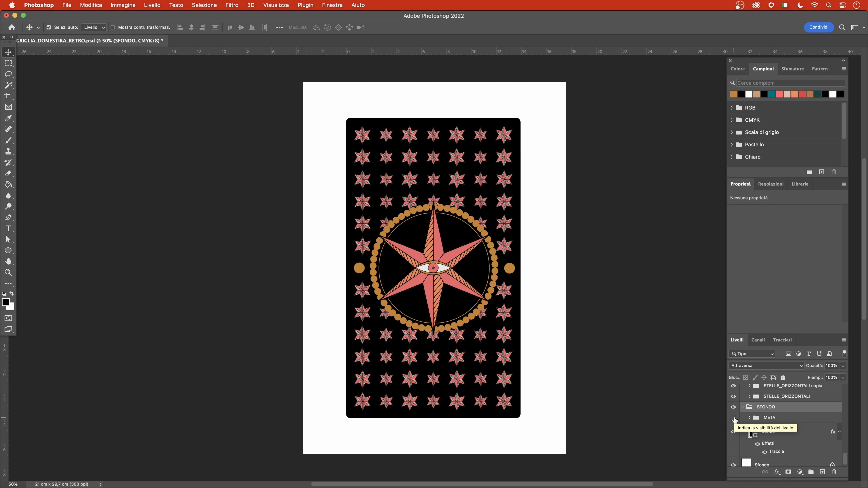This screenshot has width=868, height=488.
Task: Create new adjustment layer icon
Action: (x=800, y=472)
